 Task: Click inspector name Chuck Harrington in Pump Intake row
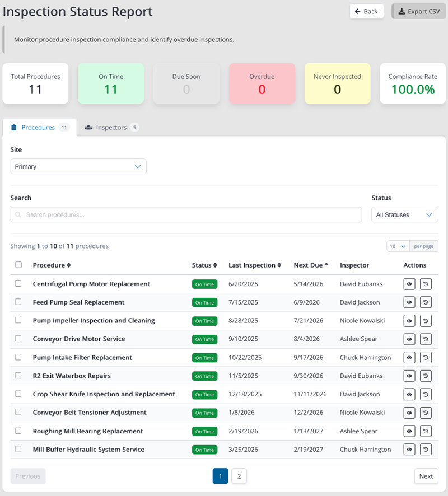[366, 358]
